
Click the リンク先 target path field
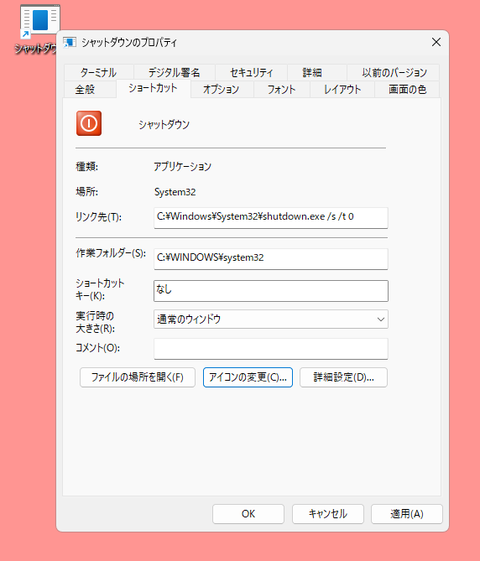[271, 218]
